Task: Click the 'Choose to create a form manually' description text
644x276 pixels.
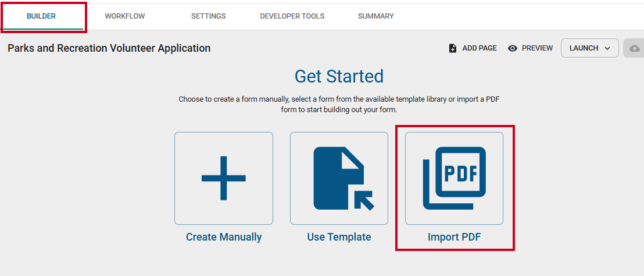Action: point(339,105)
